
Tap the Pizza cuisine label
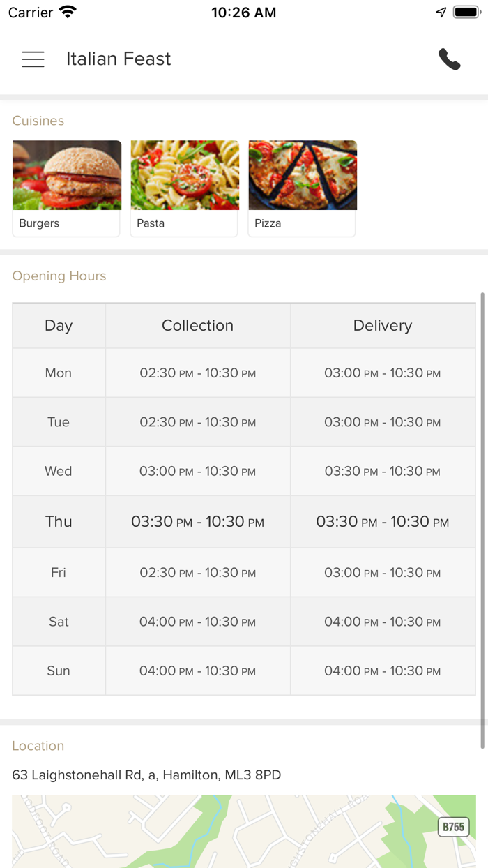pyautogui.click(x=268, y=223)
